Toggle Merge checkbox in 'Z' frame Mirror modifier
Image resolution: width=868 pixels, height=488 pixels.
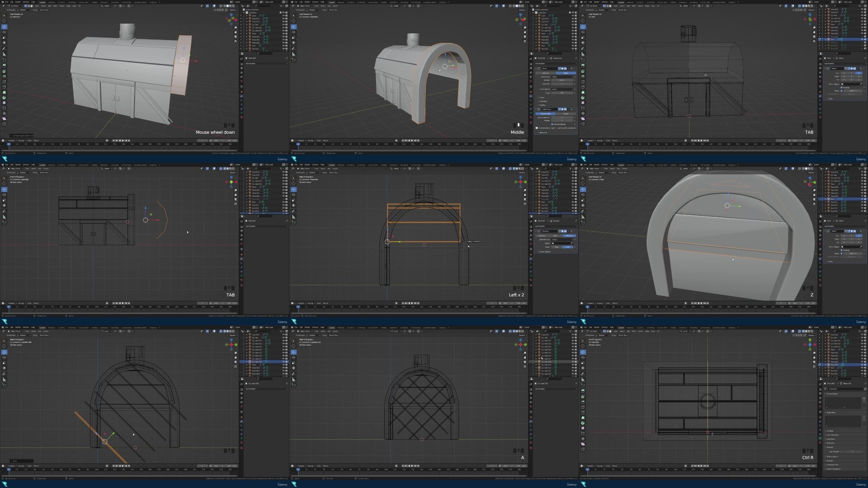click(841, 253)
